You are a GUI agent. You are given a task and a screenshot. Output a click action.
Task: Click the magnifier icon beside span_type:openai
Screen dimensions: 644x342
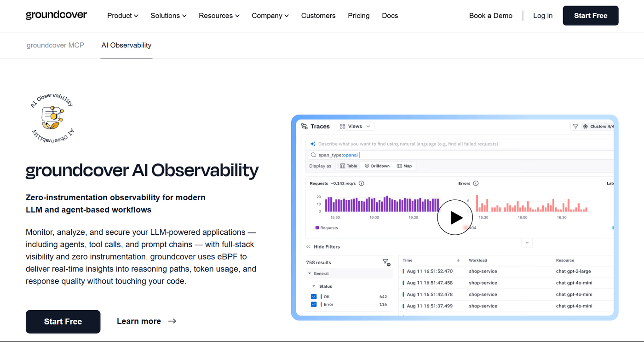point(313,155)
